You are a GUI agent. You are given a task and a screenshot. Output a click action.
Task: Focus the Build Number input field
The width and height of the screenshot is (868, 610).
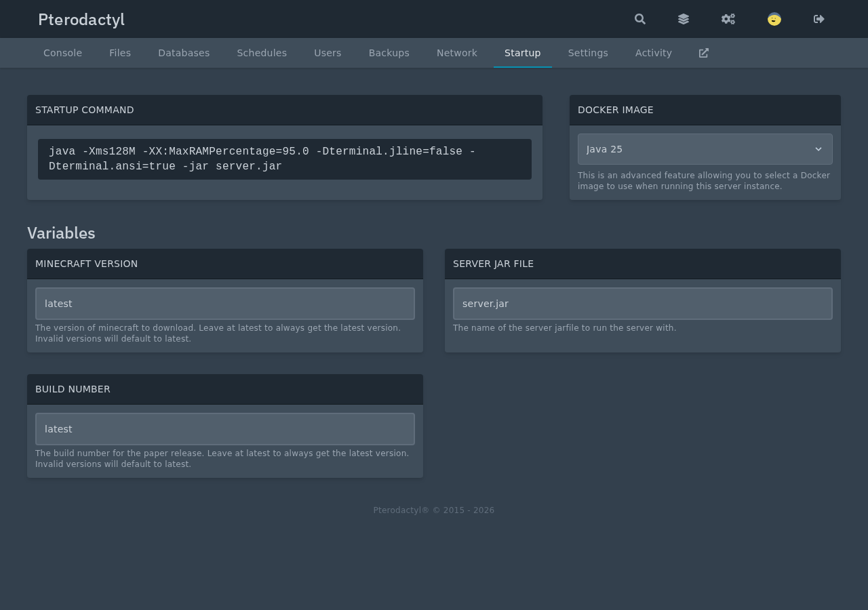tap(225, 429)
